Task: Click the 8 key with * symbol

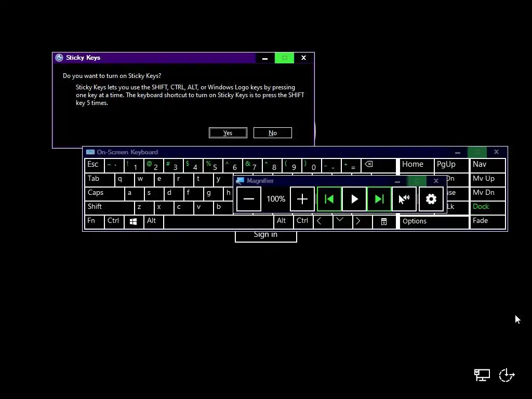Action: click(272, 165)
